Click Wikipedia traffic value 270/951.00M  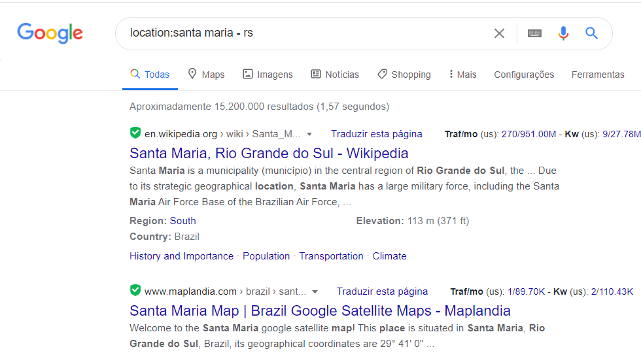[528, 134]
